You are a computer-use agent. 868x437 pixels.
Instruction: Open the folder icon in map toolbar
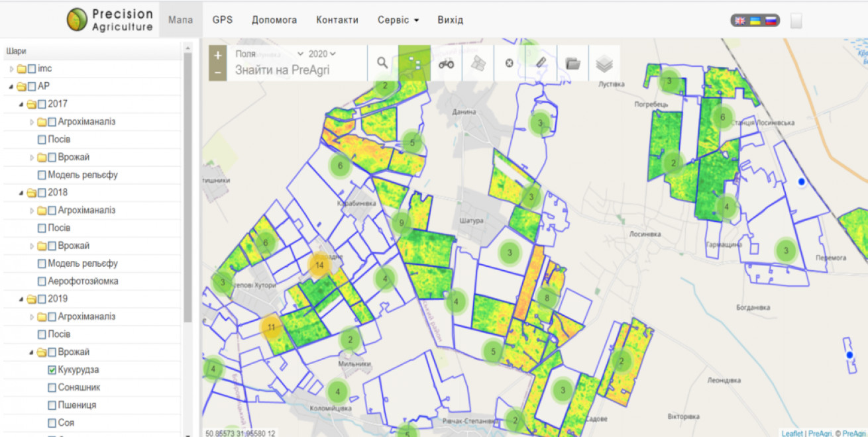coord(572,63)
